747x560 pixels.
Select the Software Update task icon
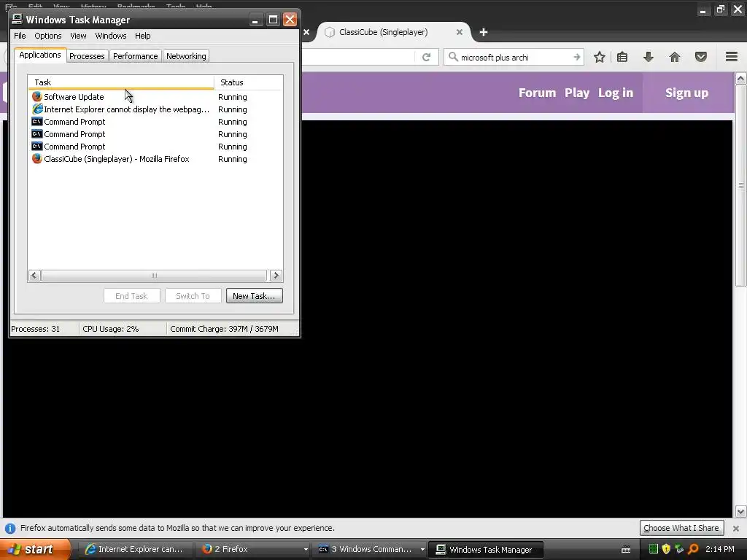[x=37, y=97]
